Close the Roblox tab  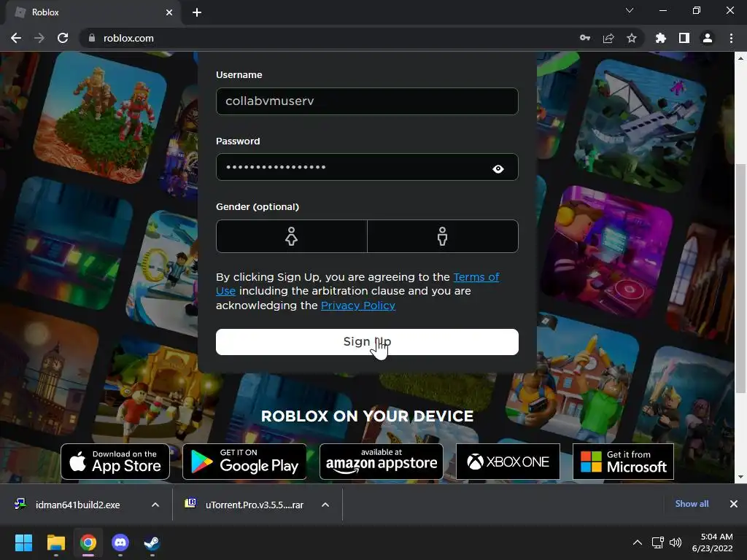169,12
